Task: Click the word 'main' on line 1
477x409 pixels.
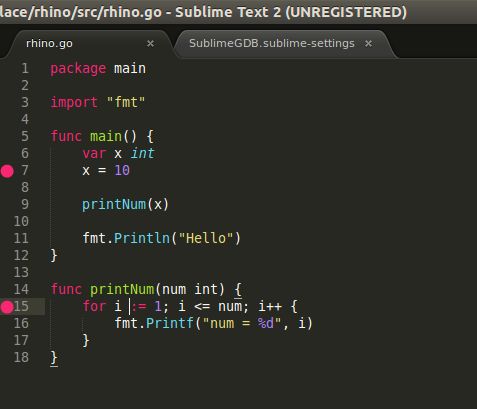Action: coord(130,69)
